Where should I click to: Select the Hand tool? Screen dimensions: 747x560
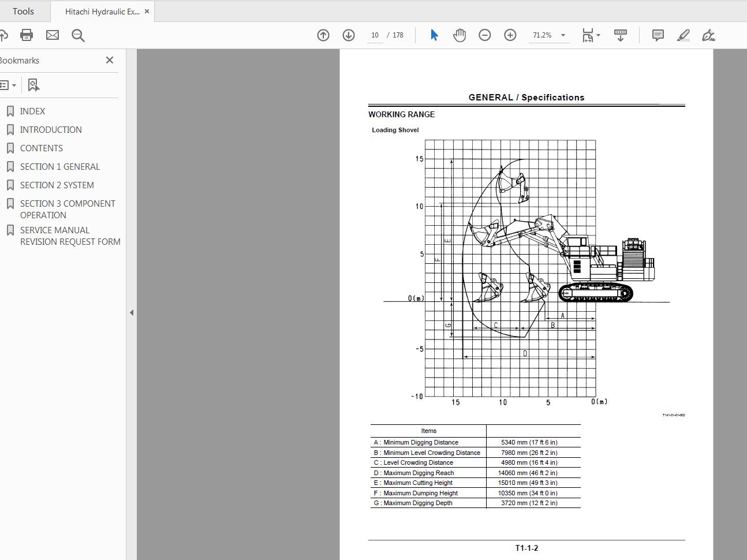[459, 35]
